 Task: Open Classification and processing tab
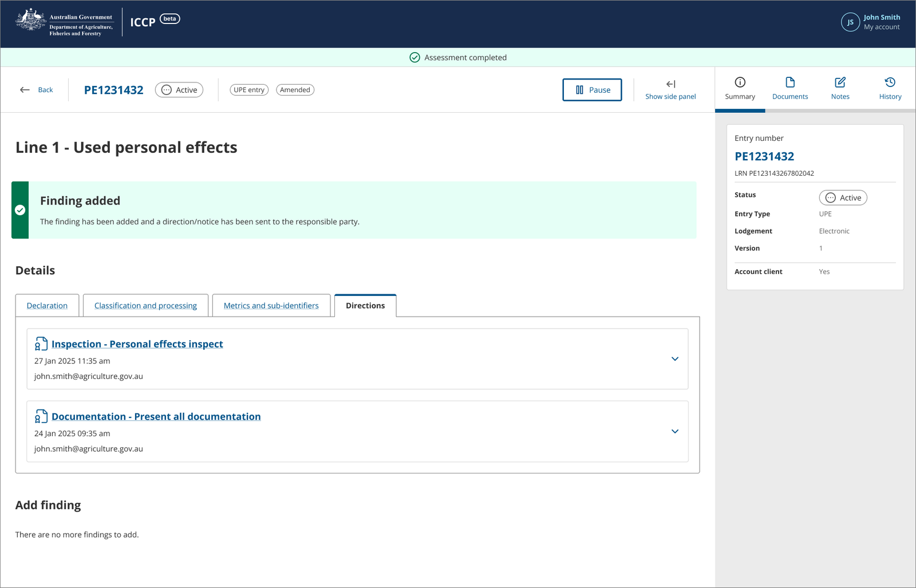pyautogui.click(x=145, y=306)
